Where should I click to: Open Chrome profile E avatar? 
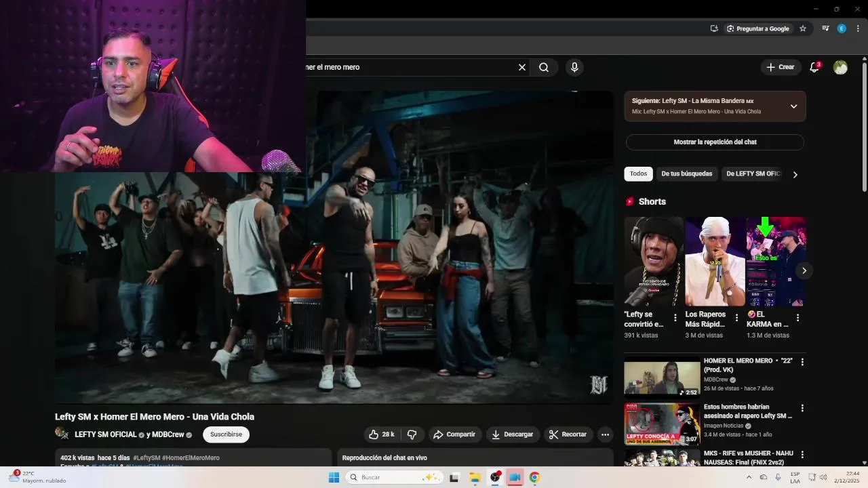click(842, 28)
